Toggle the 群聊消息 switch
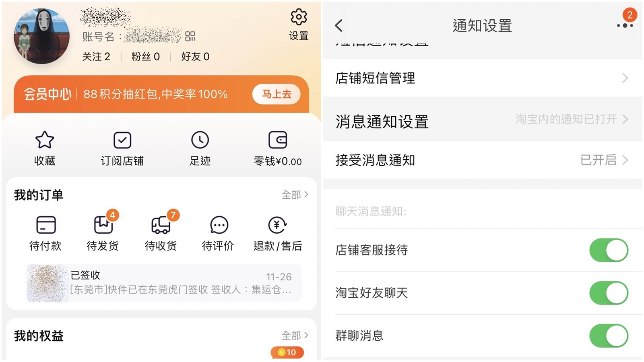644x362 pixels. click(x=609, y=335)
